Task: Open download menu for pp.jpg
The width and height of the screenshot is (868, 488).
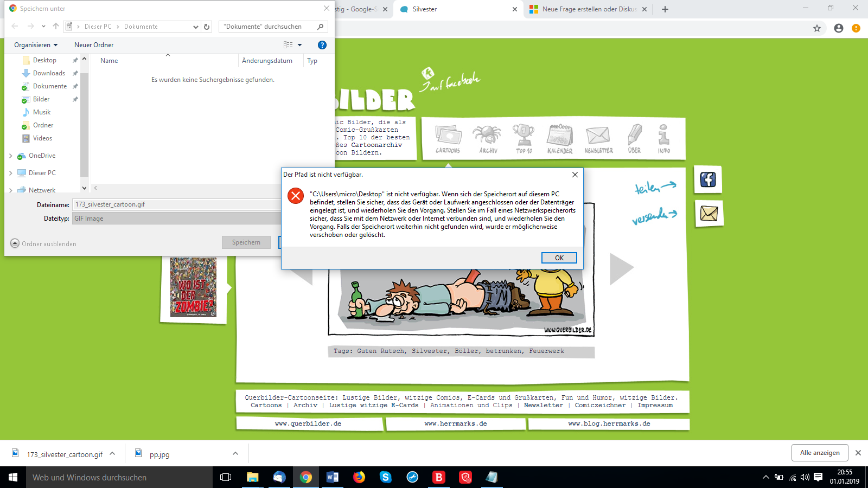Action: click(235, 453)
